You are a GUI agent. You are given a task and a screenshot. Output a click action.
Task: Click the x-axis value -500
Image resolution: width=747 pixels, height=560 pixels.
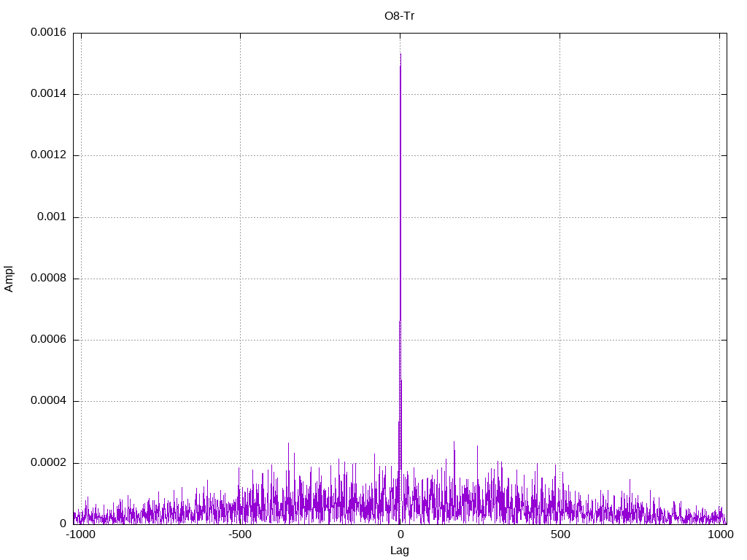[239, 534]
